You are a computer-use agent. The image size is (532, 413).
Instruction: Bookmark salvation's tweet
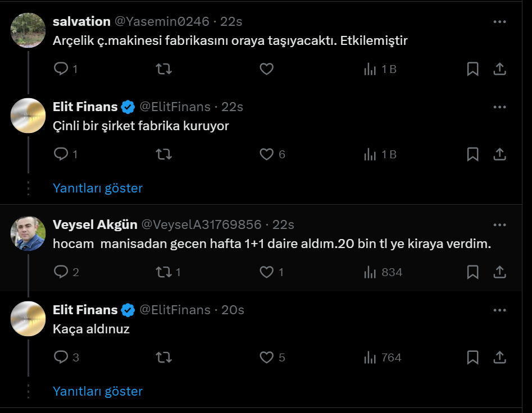point(472,69)
